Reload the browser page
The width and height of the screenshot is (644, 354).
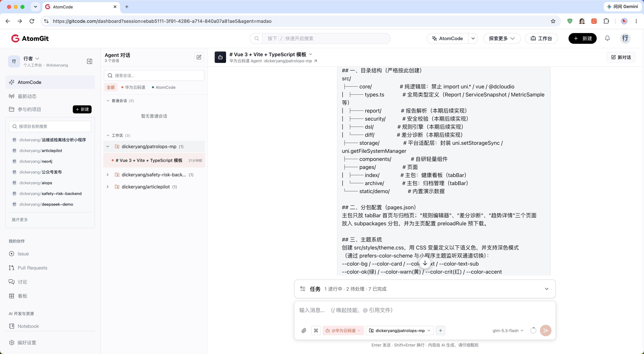pos(32,21)
